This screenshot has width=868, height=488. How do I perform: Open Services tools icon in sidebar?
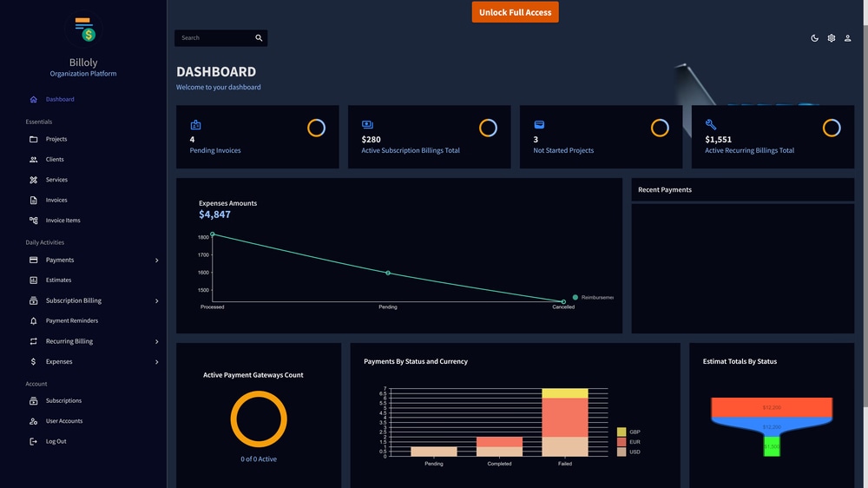pyautogui.click(x=33, y=180)
